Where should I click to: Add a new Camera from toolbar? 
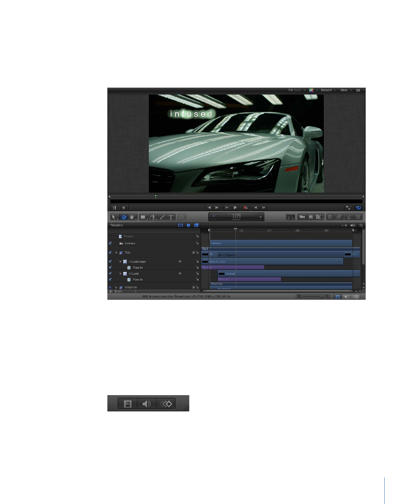click(x=302, y=217)
